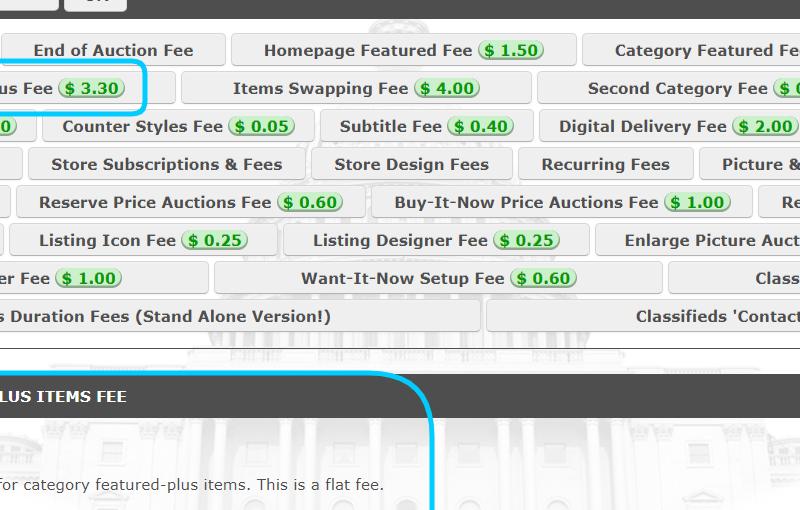Open the Category Featured Fee tab
The width and height of the screenshot is (800, 510).
point(691,50)
